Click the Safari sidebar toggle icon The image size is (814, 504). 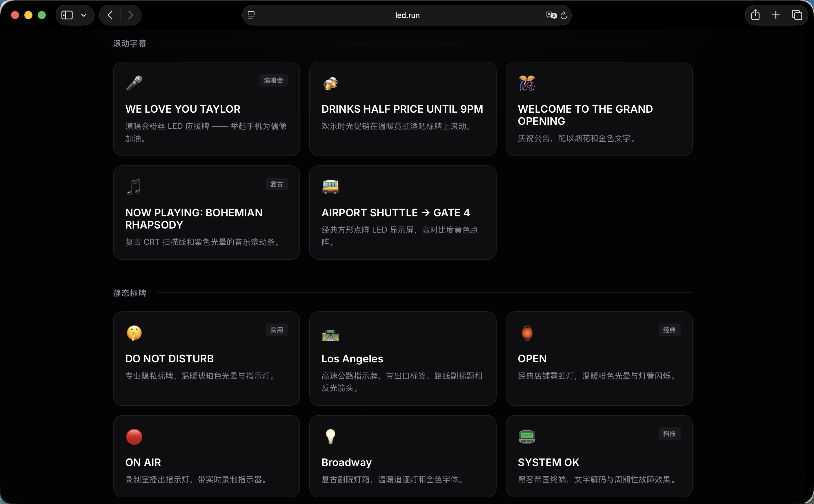pos(67,15)
